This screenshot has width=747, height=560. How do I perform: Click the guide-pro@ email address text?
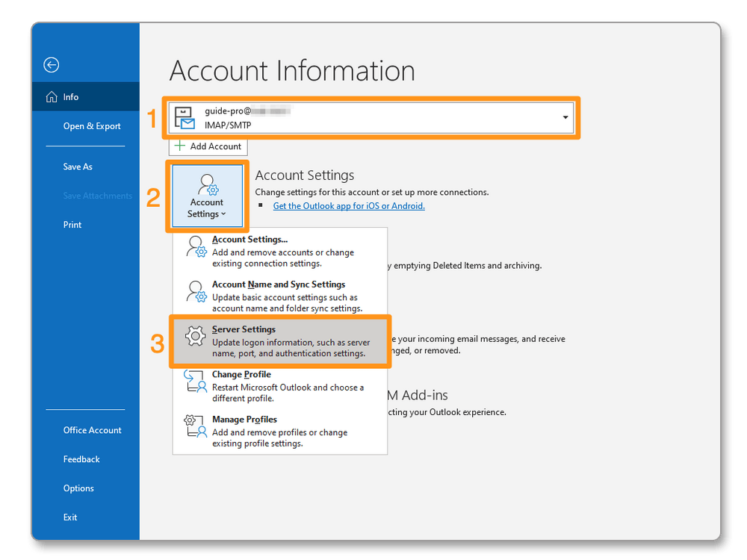pos(248,111)
